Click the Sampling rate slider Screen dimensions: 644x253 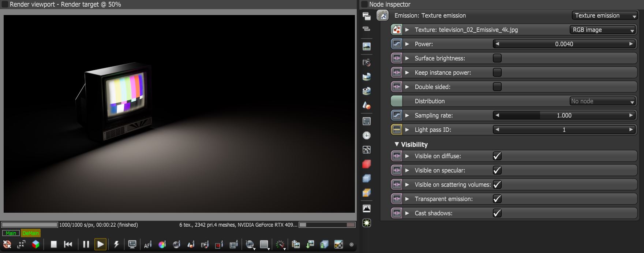click(564, 115)
